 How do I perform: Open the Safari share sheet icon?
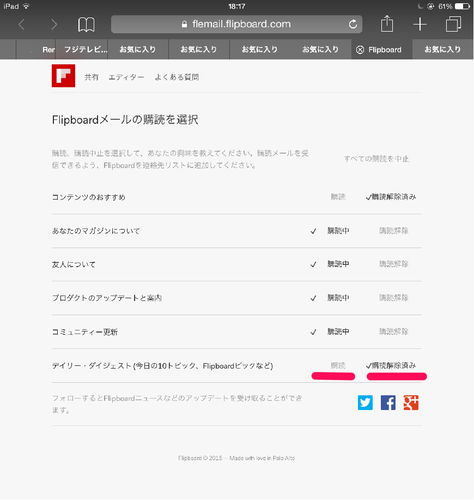tap(387, 24)
